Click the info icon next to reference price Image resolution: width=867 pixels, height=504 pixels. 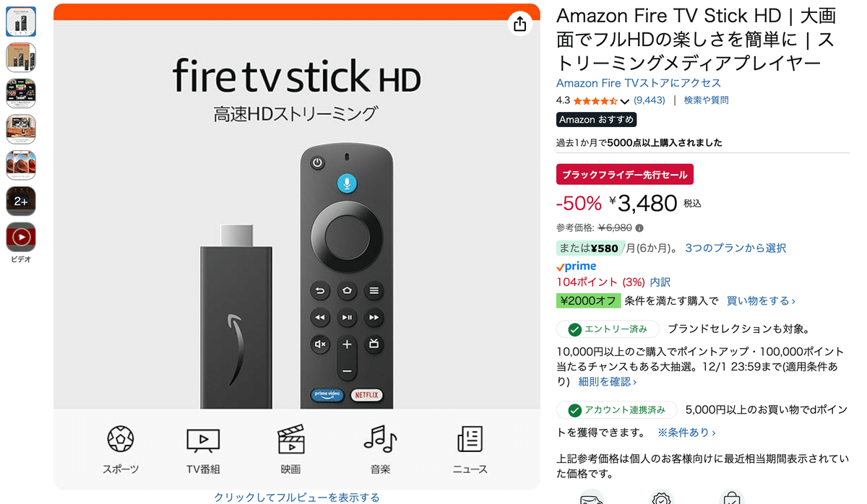click(x=639, y=228)
